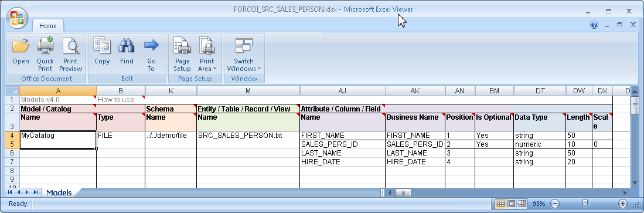Click the Length value 20 cell

579,161
